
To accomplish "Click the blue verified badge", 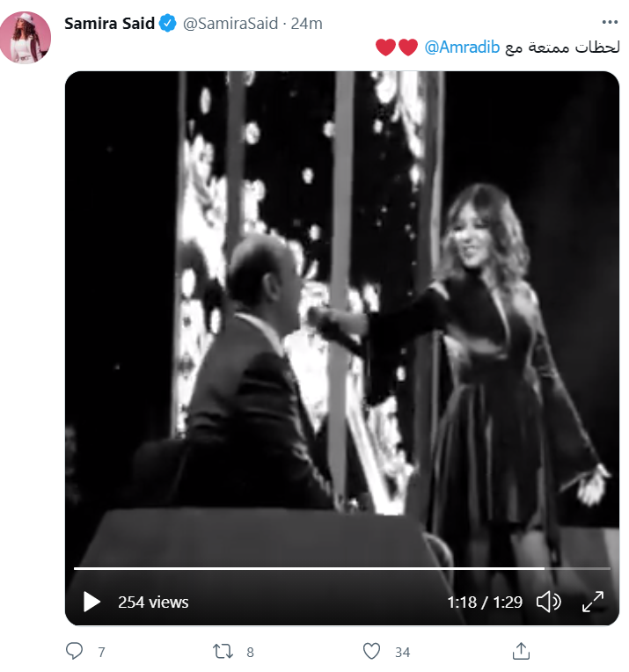I will click(x=167, y=24).
